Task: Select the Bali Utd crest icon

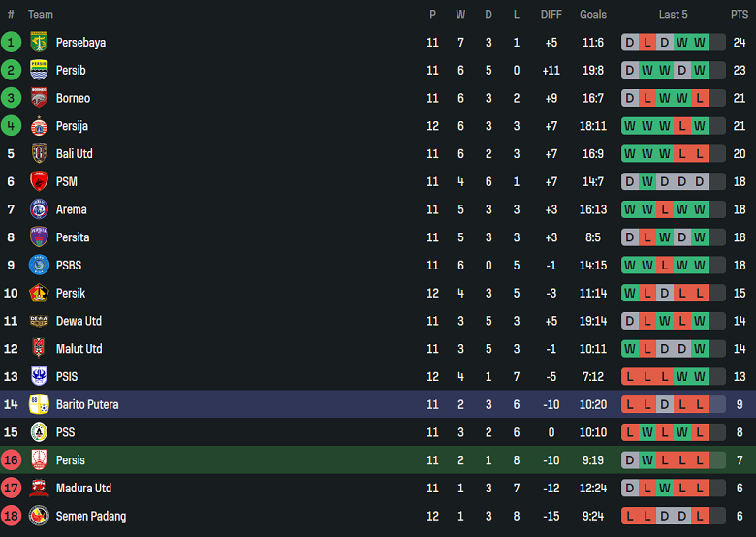Action: coord(39,154)
